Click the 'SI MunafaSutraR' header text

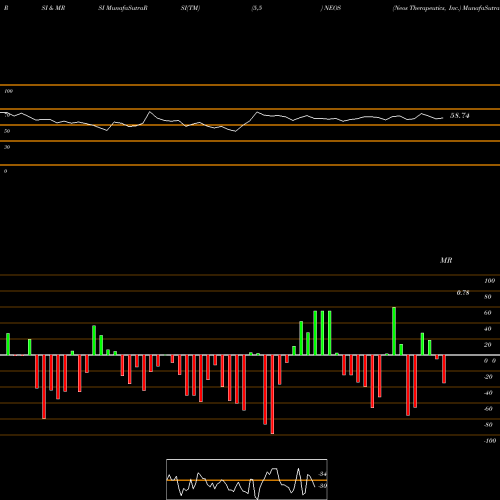click(123, 8)
